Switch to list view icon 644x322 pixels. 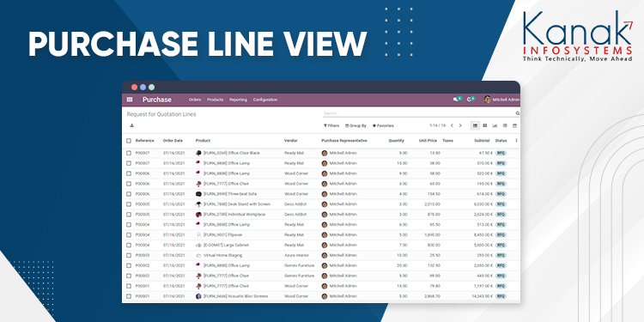[475, 125]
